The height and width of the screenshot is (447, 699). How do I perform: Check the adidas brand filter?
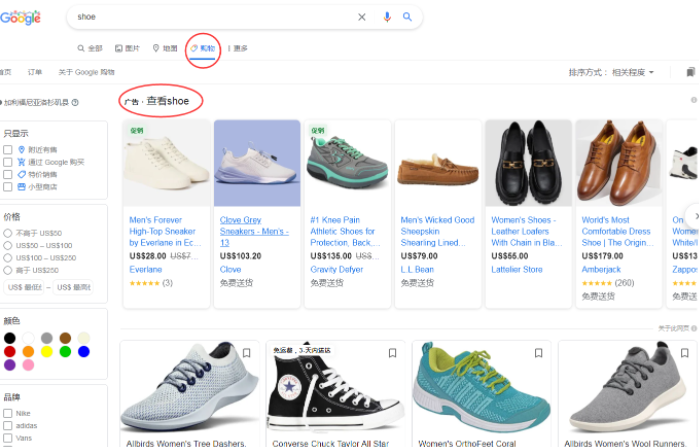click(x=8, y=426)
